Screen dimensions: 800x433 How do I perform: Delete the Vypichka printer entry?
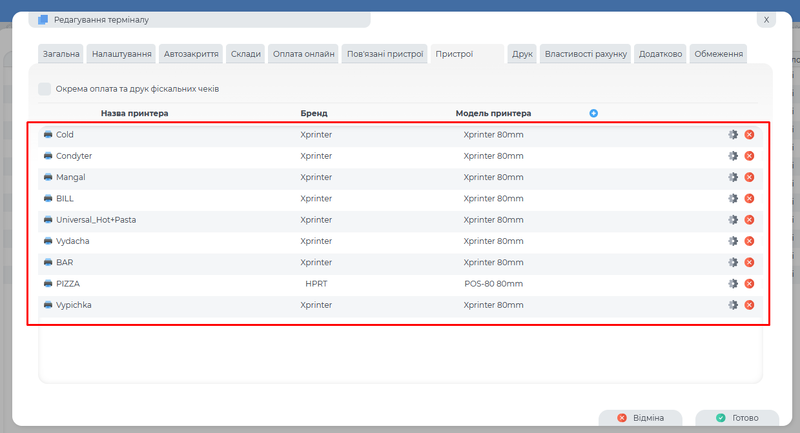(749, 305)
